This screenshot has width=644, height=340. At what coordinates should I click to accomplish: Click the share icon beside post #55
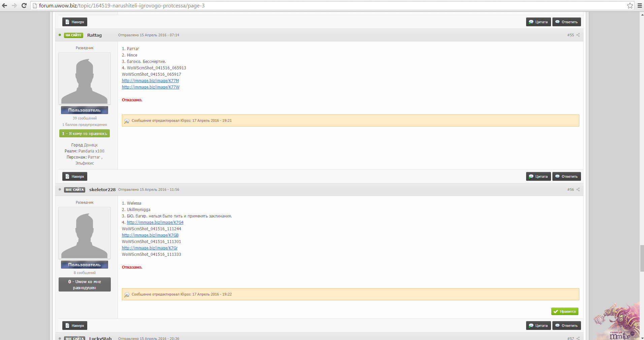pos(578,35)
